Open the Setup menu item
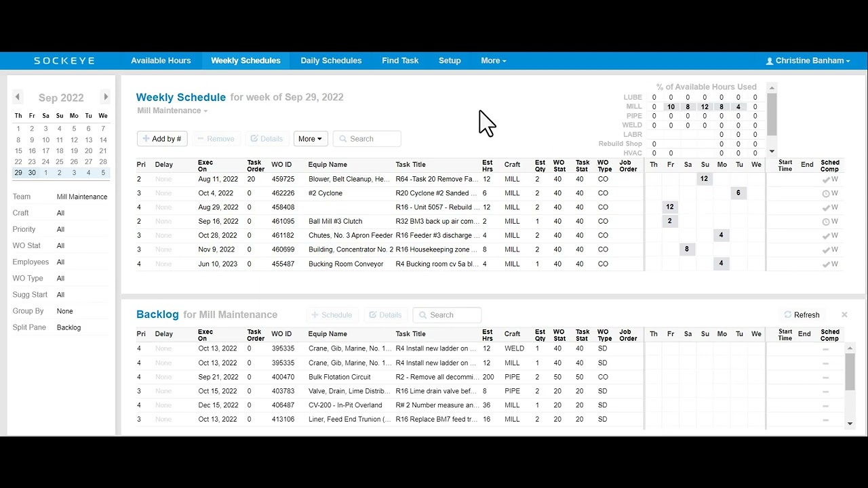The image size is (868, 488). (450, 60)
